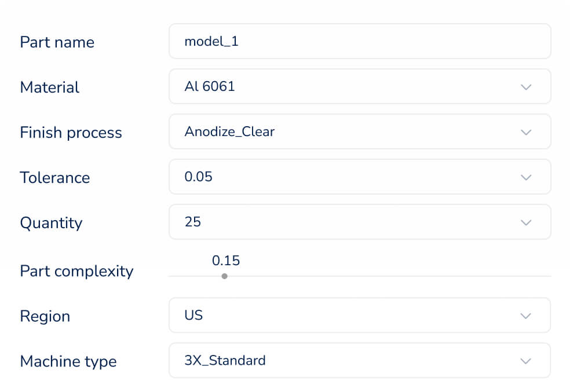Expand the 3X_Standard machine selection
The height and width of the screenshot is (392, 577).
(x=348, y=361)
